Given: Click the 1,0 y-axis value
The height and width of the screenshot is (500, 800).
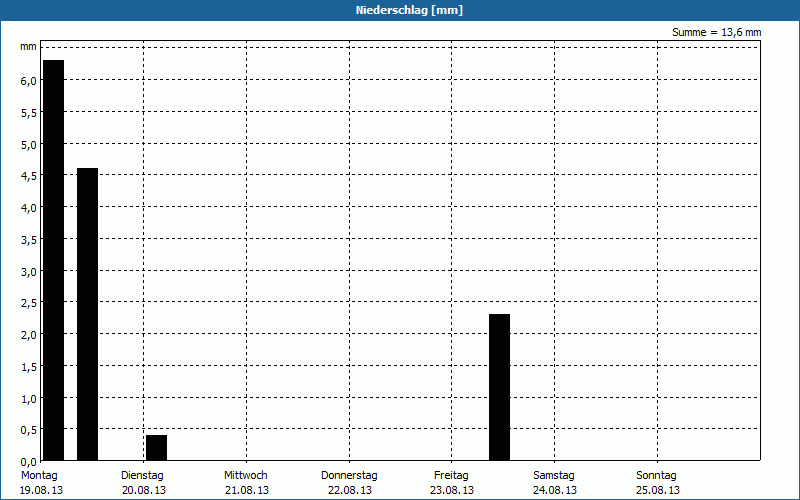Looking at the screenshot, I should (x=29, y=399).
